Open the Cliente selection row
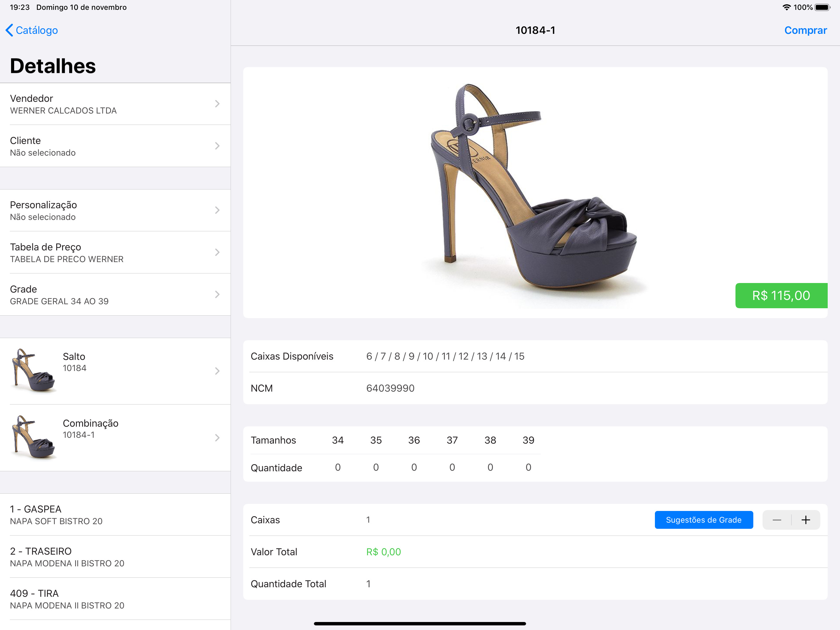Viewport: 840px width, 630px height. tap(115, 146)
